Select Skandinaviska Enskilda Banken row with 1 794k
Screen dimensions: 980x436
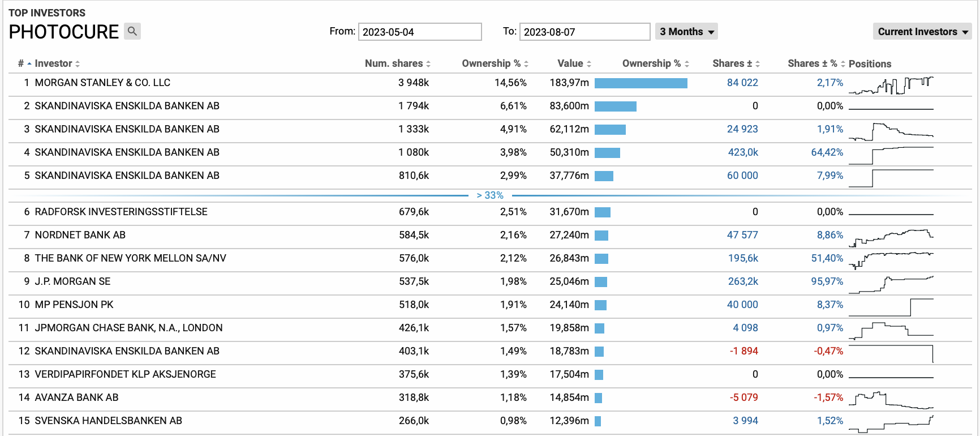coord(490,108)
